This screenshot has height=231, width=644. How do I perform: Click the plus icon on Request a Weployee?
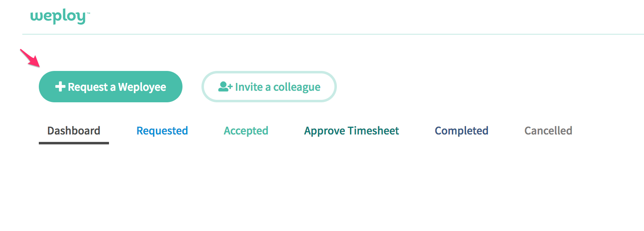(x=60, y=87)
